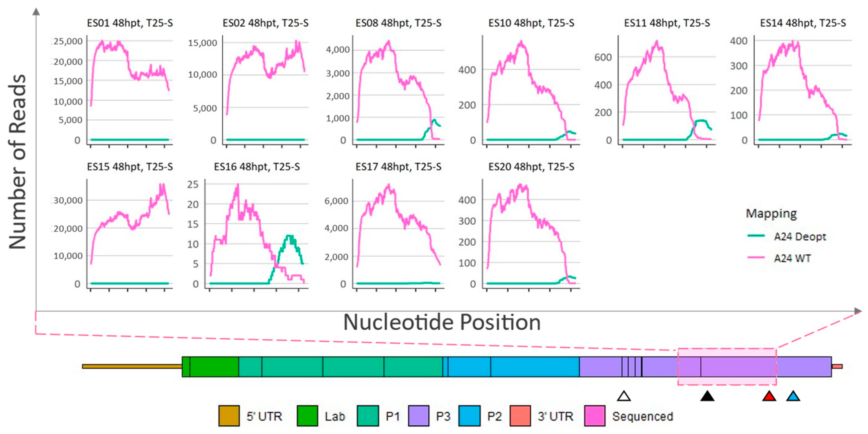Click the P2 blue legend swatch
This screenshot has width=868, height=434.
pyautogui.click(x=469, y=416)
